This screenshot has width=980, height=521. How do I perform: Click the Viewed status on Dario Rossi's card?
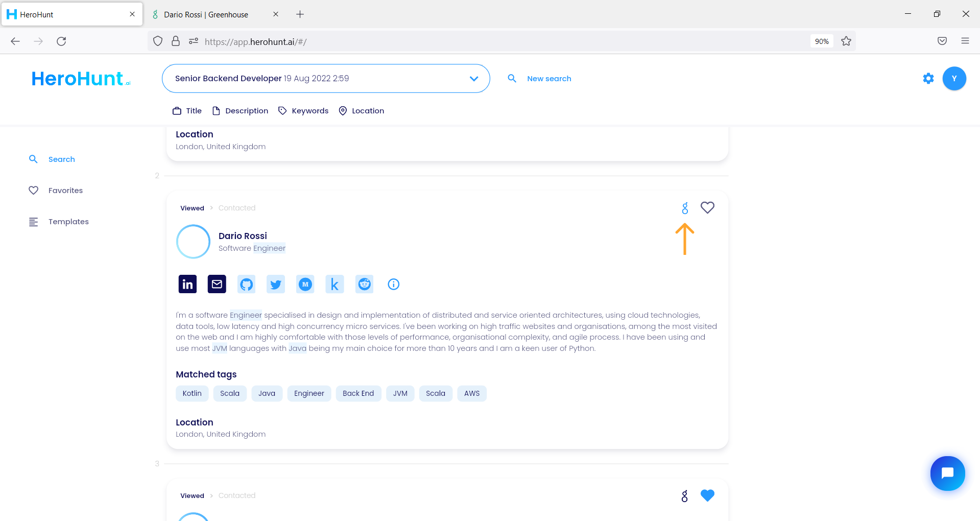tap(192, 208)
